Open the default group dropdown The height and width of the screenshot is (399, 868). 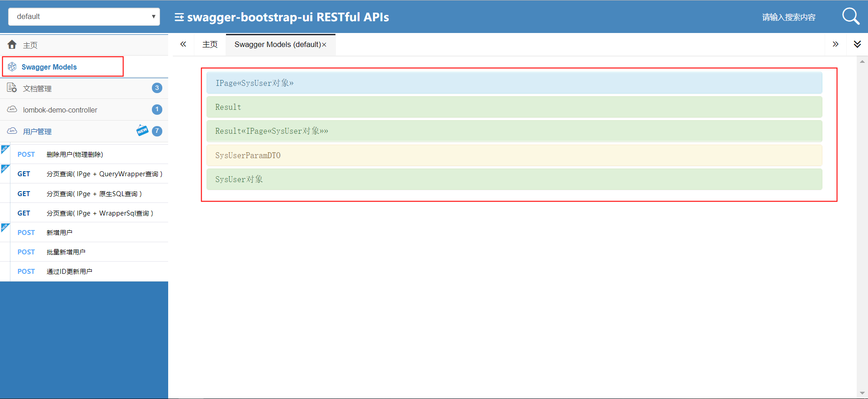84,17
